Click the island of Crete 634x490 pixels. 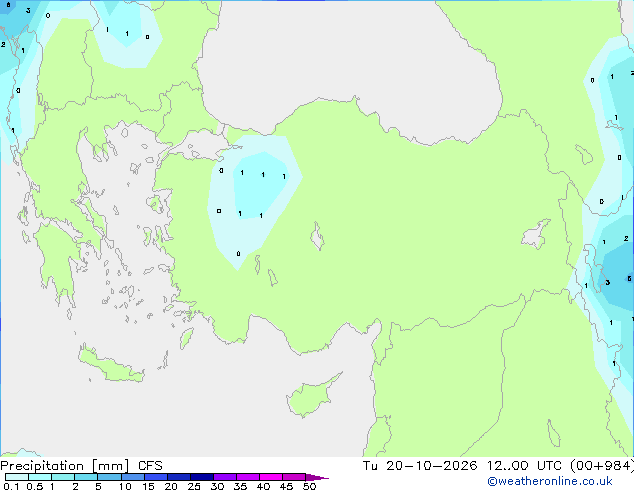coord(110,366)
